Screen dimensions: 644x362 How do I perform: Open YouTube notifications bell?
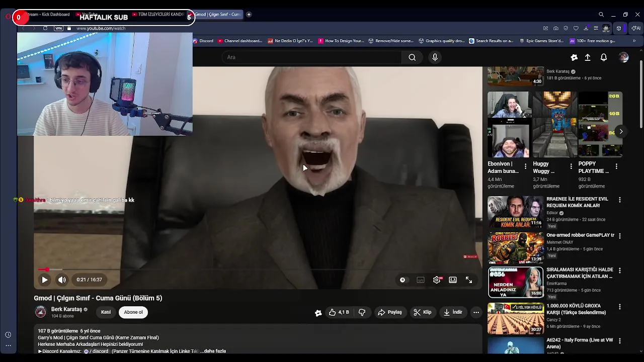pos(604,57)
